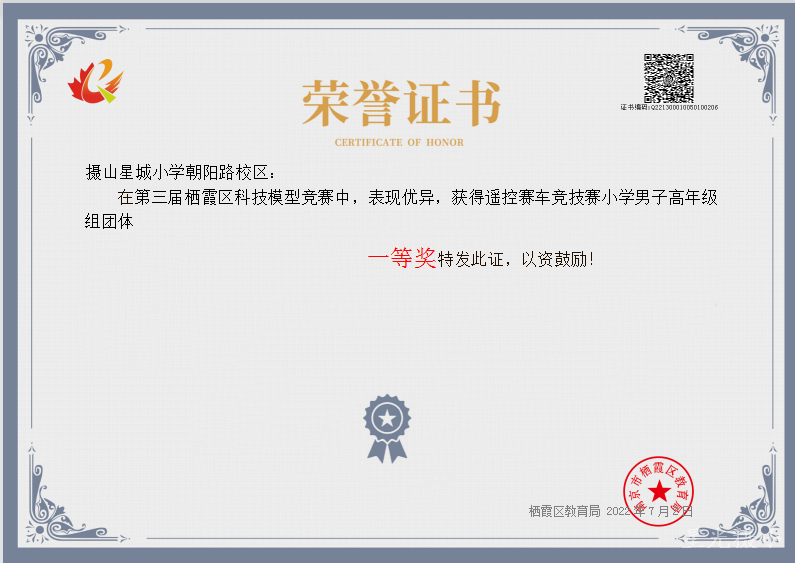Click the red and orange swan logo
Screen dimensions: 795x563
coord(96,81)
